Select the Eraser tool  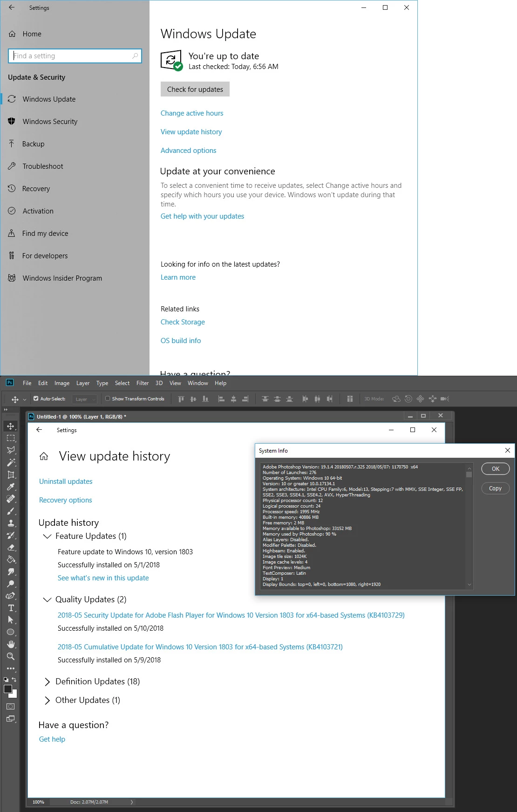pos(11,547)
